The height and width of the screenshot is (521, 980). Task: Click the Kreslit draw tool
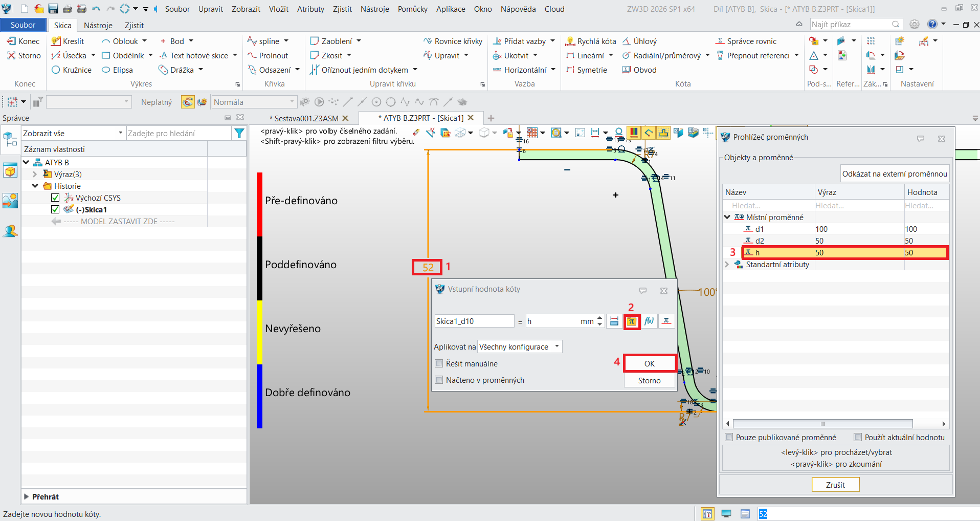coord(68,41)
